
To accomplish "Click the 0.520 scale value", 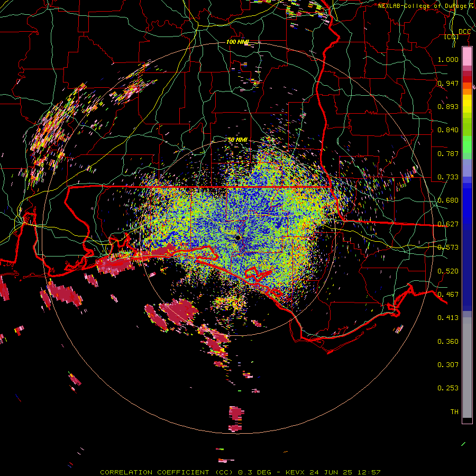I will (448, 271).
